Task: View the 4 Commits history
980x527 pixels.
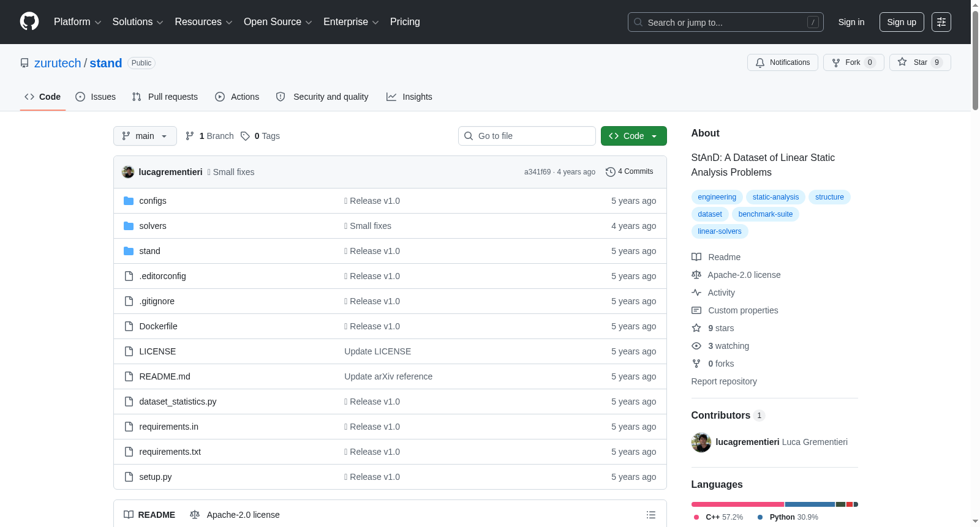Action: pos(630,172)
